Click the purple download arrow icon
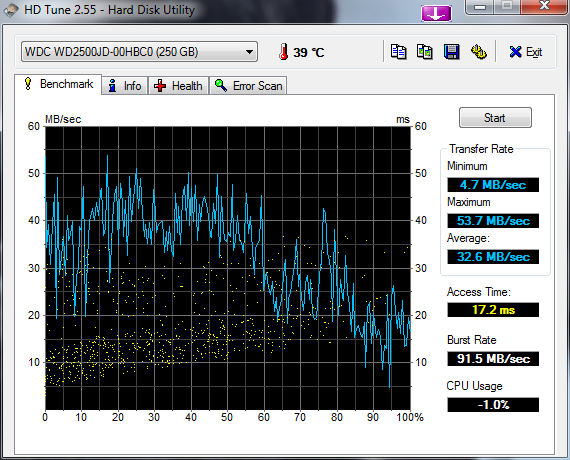 tap(436, 14)
